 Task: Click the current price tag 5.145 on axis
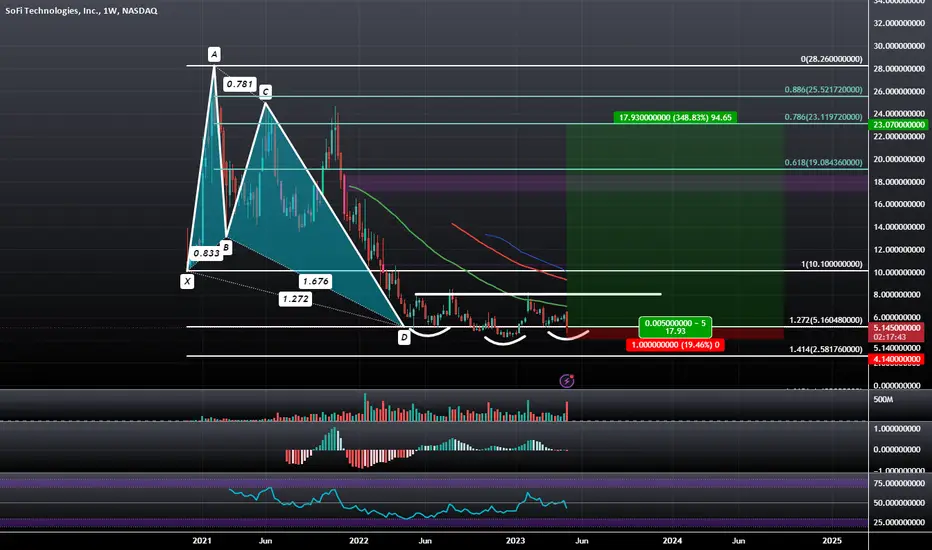(898, 328)
